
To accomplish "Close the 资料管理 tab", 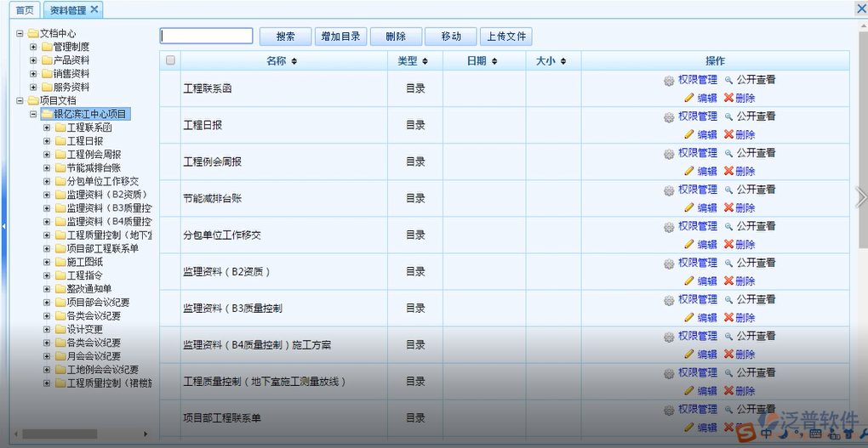I will click(x=94, y=9).
